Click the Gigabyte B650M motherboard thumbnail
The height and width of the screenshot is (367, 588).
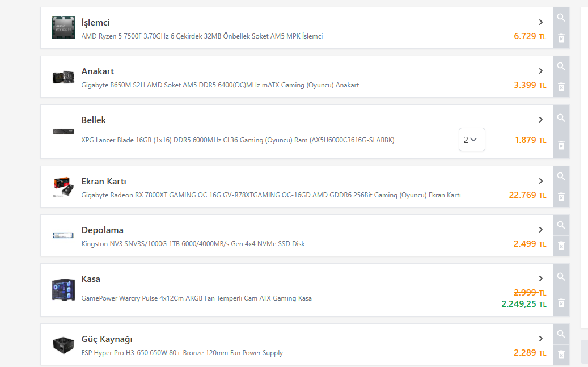(x=64, y=77)
